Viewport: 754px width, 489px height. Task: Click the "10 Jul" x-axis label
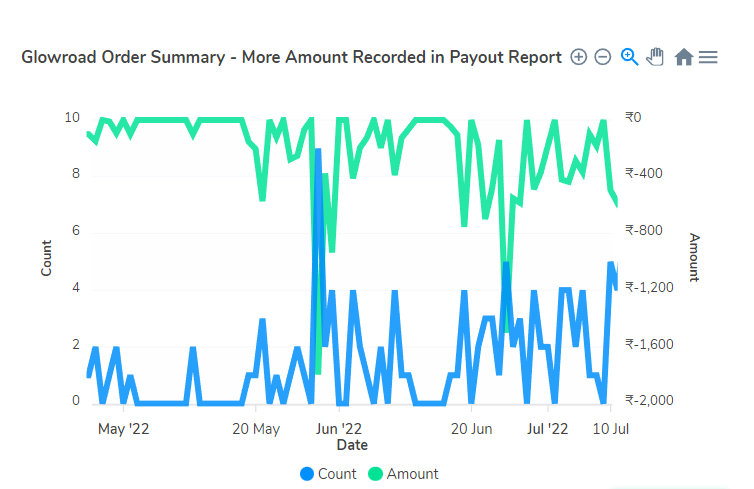[611, 428]
